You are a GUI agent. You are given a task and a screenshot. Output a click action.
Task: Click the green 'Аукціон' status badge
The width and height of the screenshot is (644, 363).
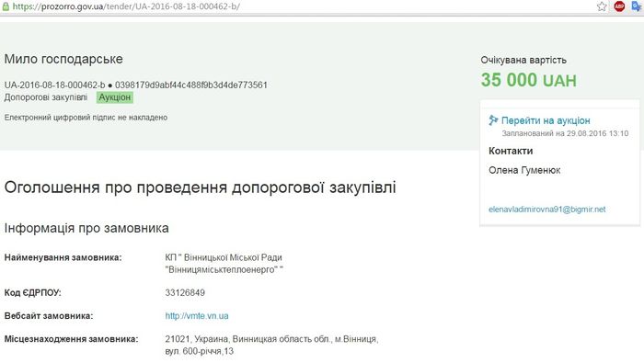click(115, 97)
